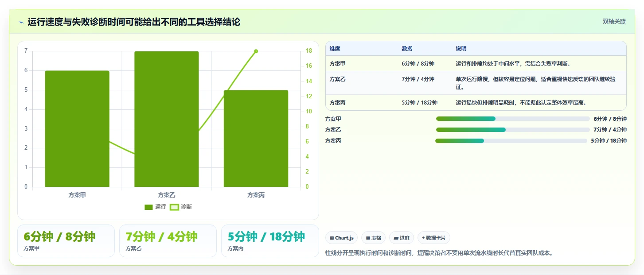
Task: Click the 方案乙 x-axis label
Action: click(167, 195)
